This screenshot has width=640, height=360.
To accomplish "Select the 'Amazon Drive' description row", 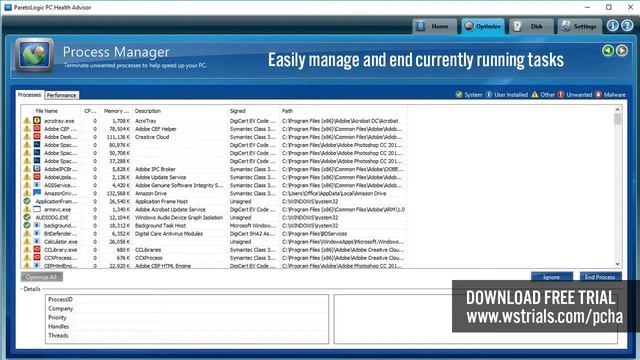I will tap(214, 193).
